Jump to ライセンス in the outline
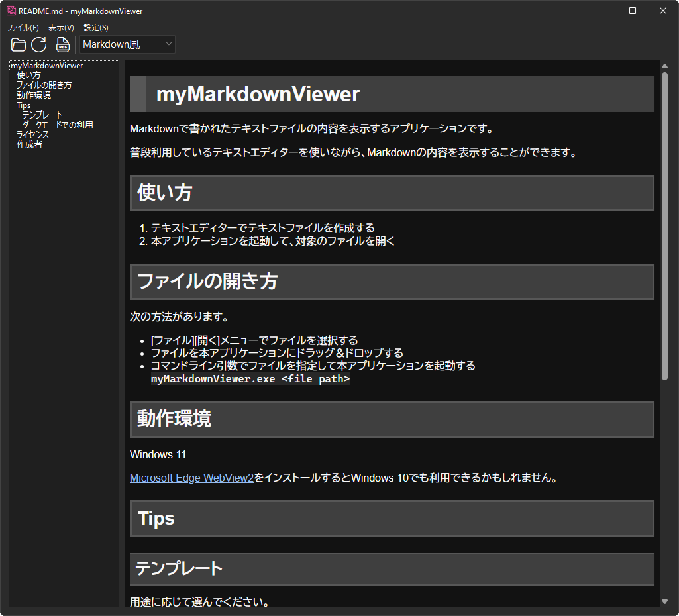679x616 pixels. coord(33,135)
